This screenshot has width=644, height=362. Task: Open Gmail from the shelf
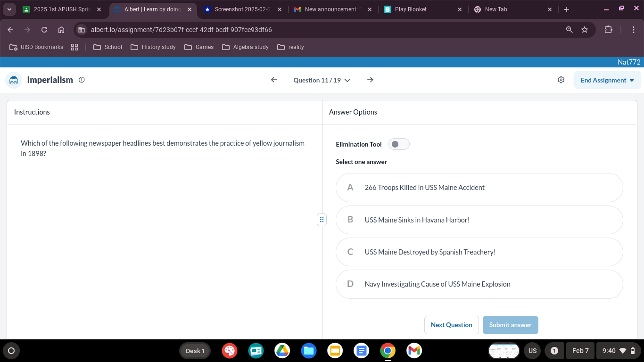[x=414, y=351]
